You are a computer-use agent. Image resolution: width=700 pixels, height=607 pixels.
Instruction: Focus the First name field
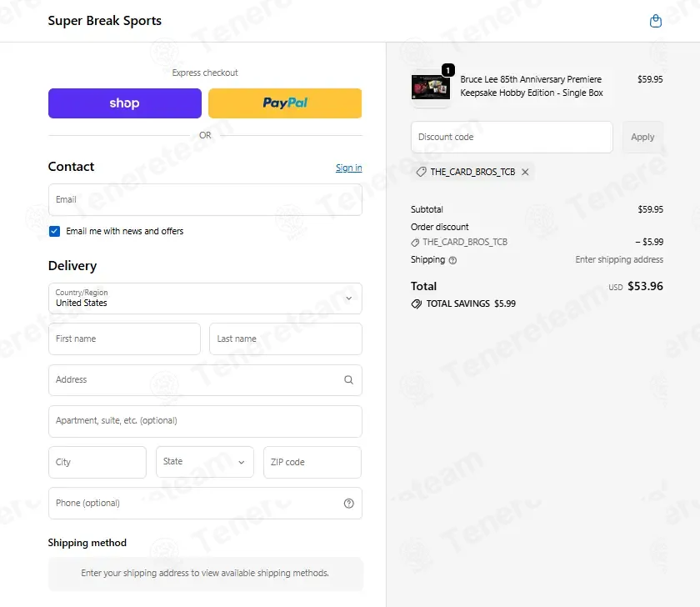[x=124, y=339]
